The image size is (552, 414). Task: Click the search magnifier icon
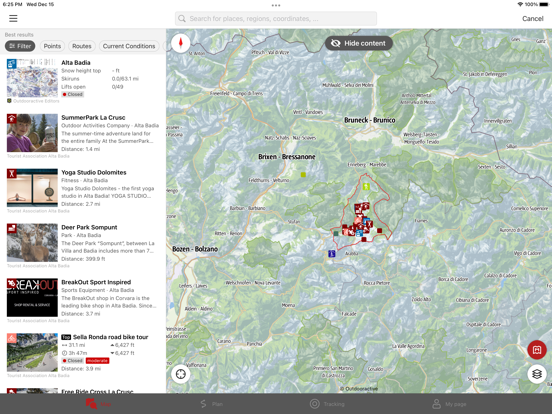click(x=182, y=19)
